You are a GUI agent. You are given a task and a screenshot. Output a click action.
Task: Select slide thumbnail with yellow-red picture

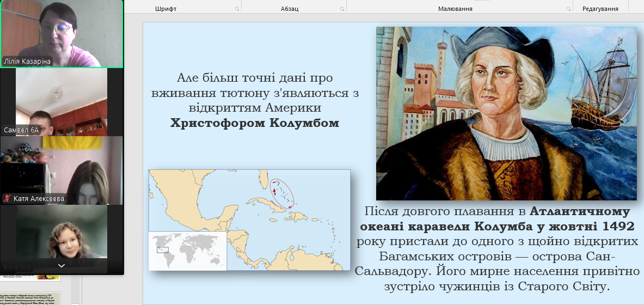click(x=30, y=277)
